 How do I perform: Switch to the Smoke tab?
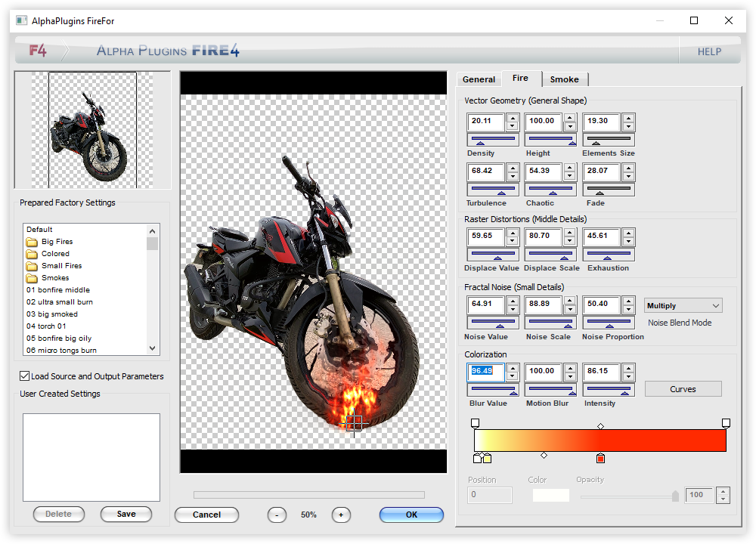565,79
